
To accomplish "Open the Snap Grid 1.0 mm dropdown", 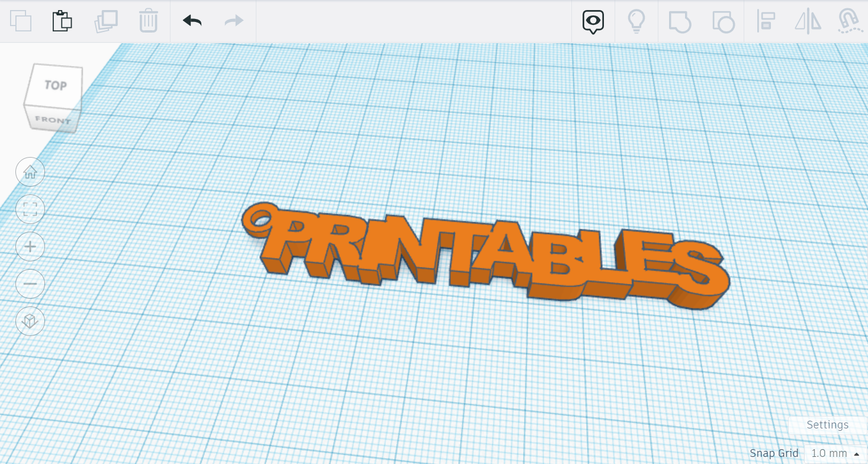I will pos(835,453).
